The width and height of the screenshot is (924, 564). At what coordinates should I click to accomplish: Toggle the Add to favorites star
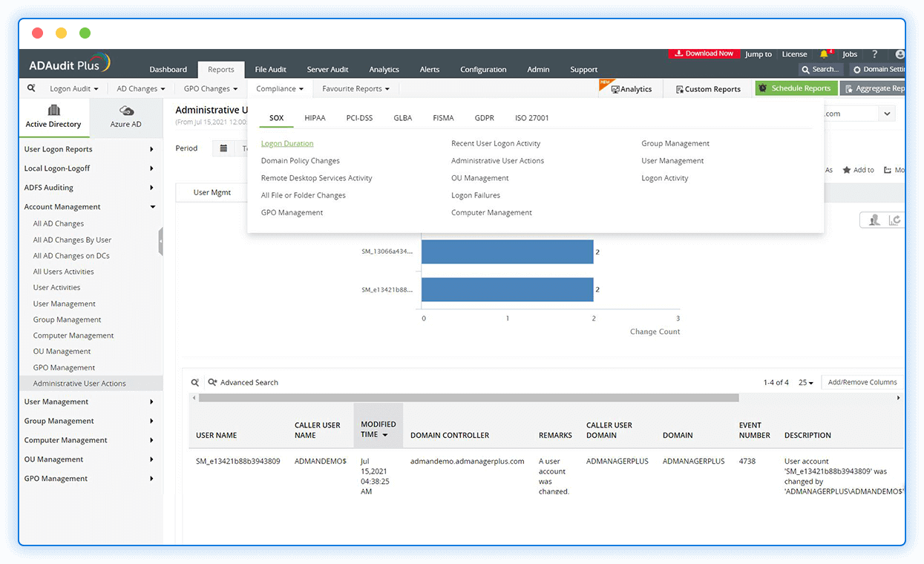click(x=845, y=170)
